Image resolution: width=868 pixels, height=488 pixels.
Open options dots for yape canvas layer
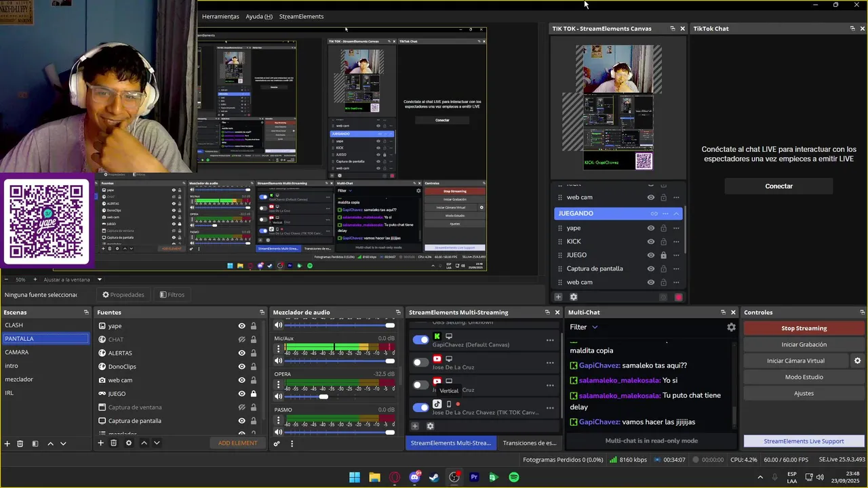click(676, 228)
